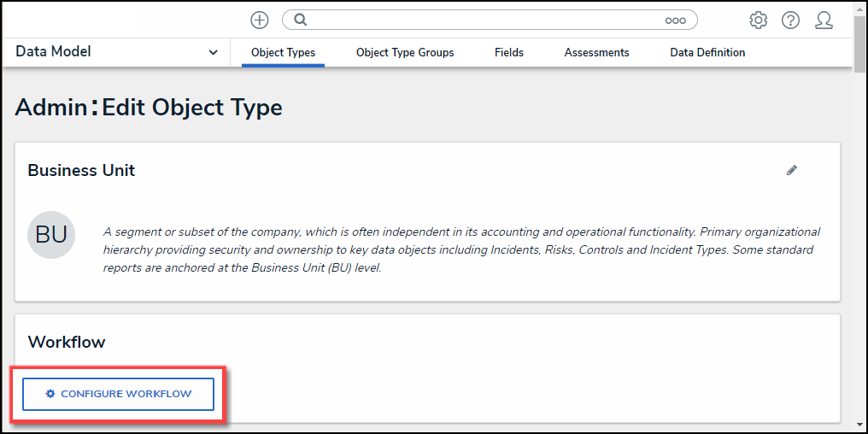Open the Object Type Groups tab
Screen dimensions: 868x434
[405, 52]
